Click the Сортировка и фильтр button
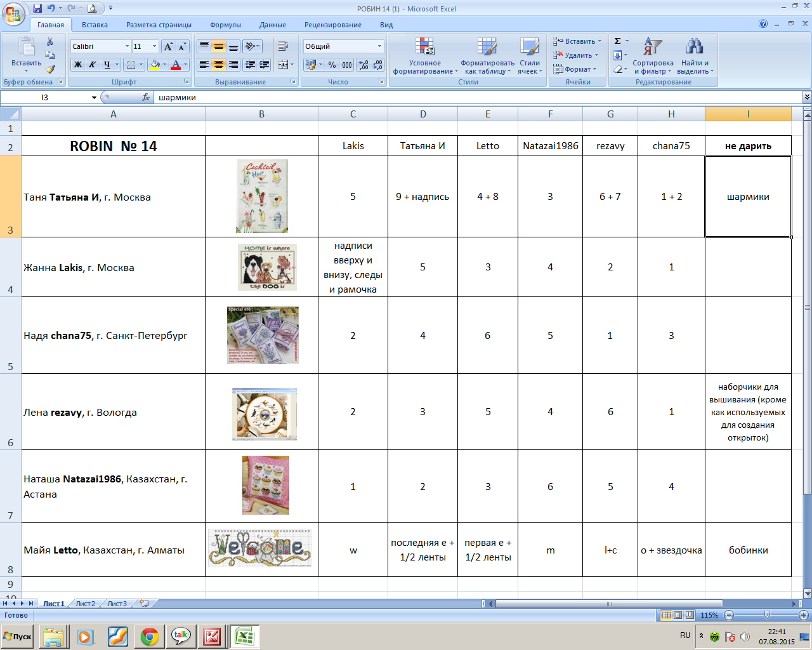 653,56
